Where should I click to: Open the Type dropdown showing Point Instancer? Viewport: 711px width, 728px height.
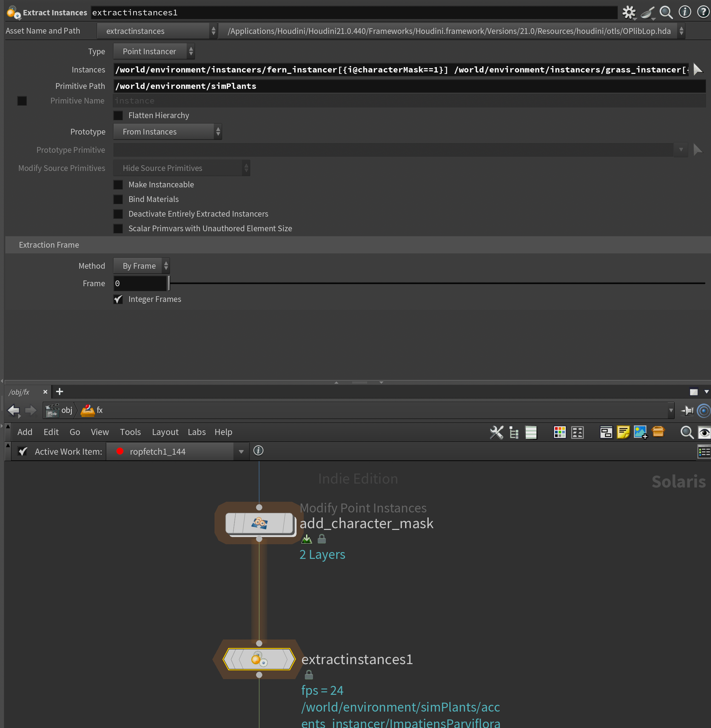154,51
